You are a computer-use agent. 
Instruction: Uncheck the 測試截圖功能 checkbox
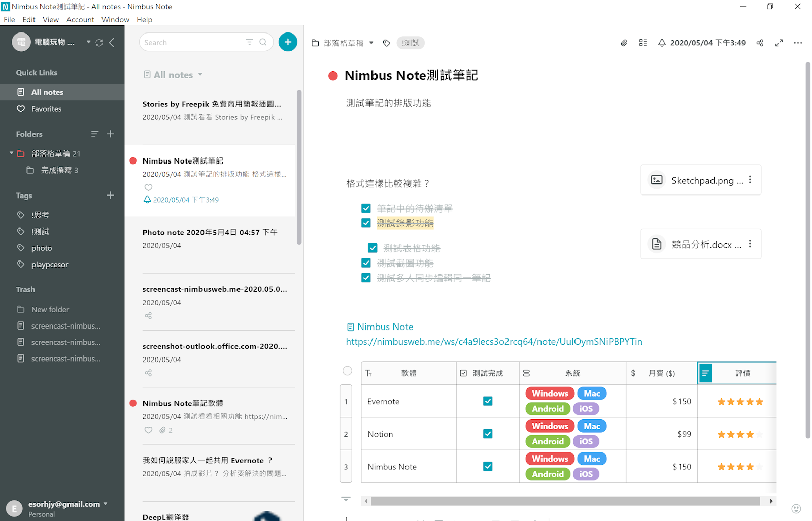(x=366, y=263)
